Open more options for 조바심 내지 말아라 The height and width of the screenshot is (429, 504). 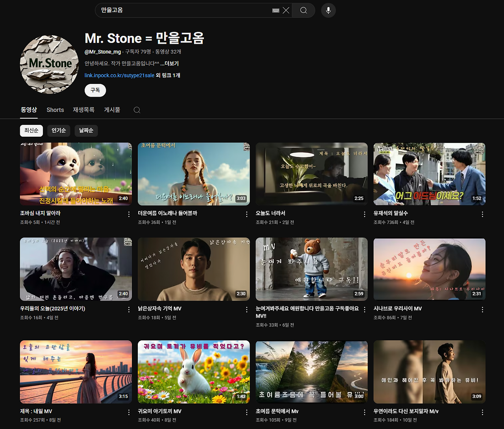pyautogui.click(x=129, y=214)
